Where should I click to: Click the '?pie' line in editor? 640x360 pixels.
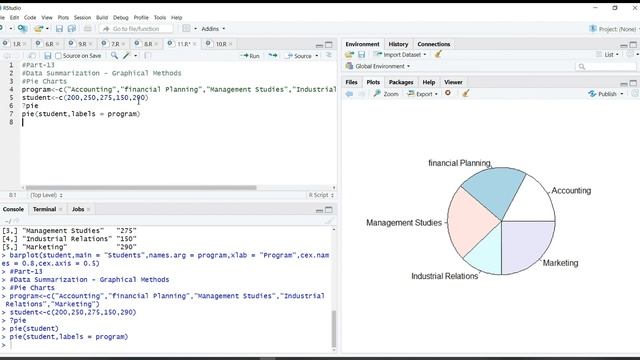30,106
